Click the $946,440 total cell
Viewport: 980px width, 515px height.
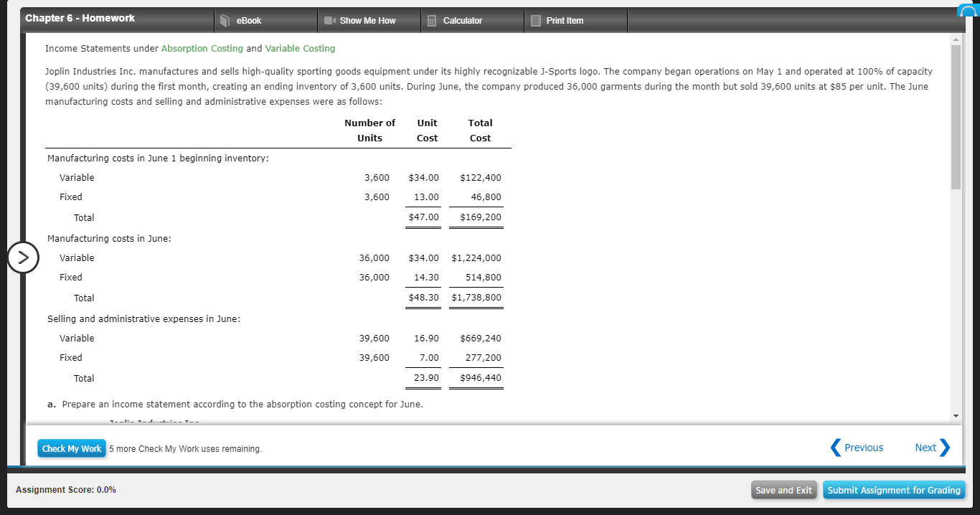(480, 378)
